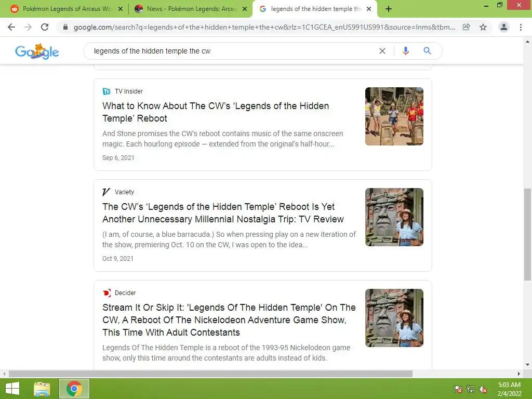Click the lock icon in address bar

[x=65, y=27]
